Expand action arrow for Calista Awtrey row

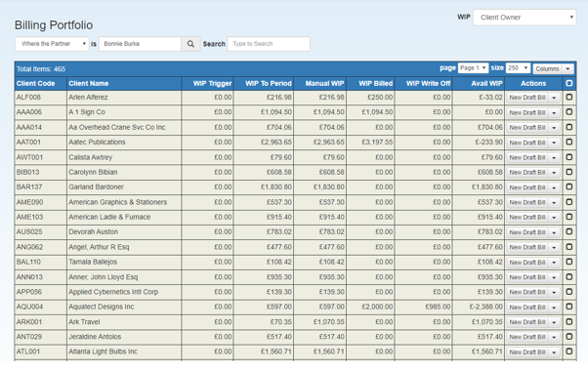[554, 157]
